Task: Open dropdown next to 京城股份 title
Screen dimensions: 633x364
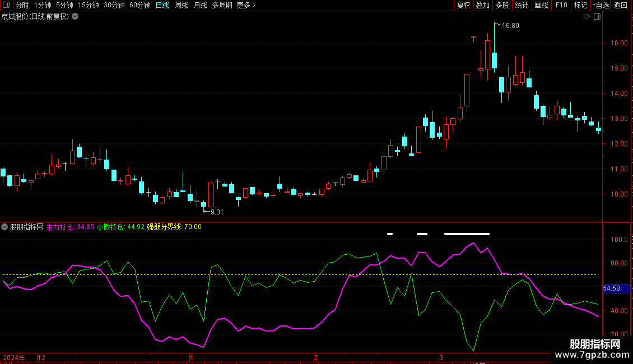Action: [75, 17]
